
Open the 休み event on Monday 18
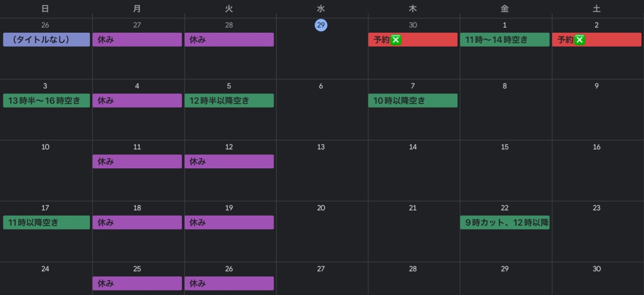[x=137, y=223]
